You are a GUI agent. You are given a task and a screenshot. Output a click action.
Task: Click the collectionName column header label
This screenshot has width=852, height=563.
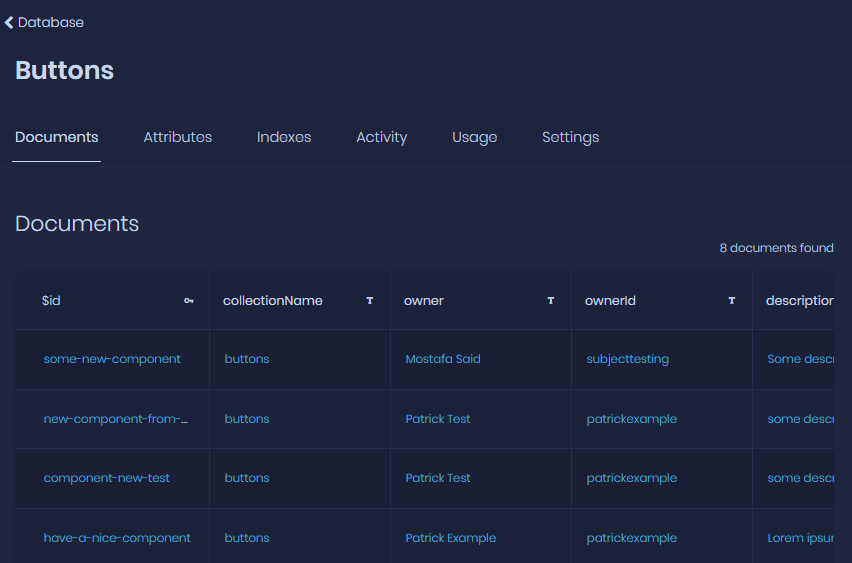(272, 301)
